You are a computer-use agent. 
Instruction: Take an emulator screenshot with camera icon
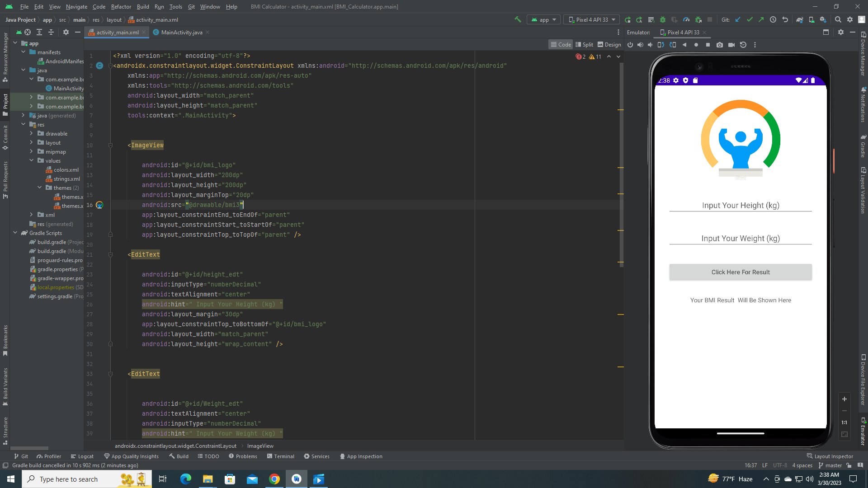(720, 45)
